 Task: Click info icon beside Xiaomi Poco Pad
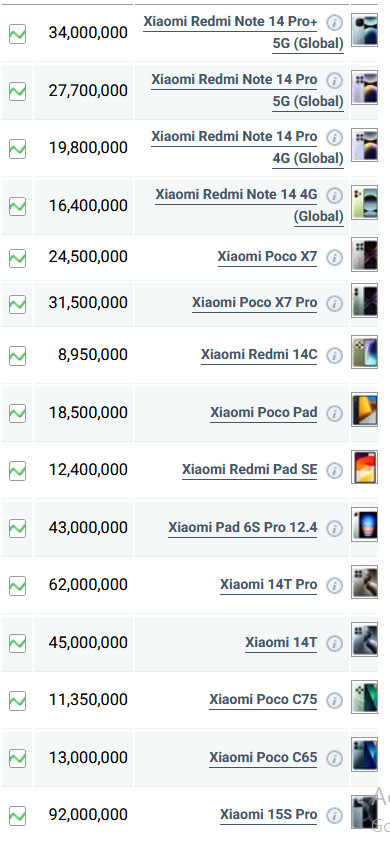coord(334,414)
